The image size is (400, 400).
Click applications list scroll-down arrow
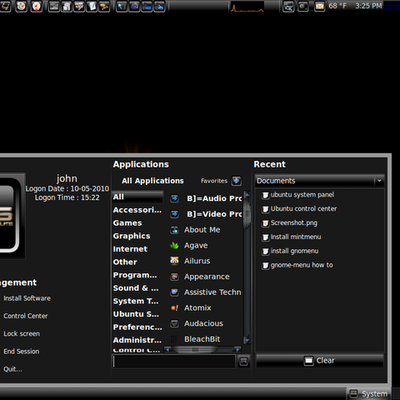click(x=247, y=340)
